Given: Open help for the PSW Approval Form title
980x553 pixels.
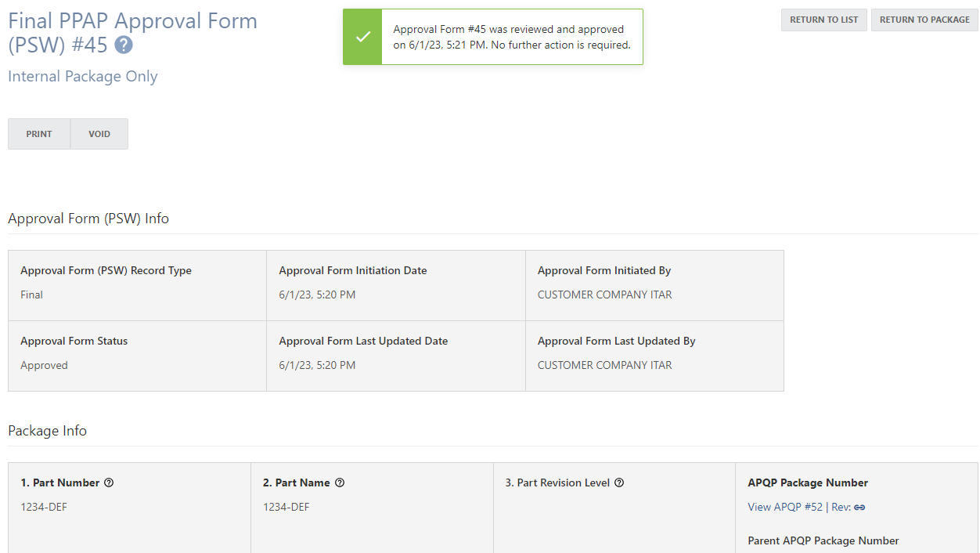Looking at the screenshot, I should click(x=123, y=45).
